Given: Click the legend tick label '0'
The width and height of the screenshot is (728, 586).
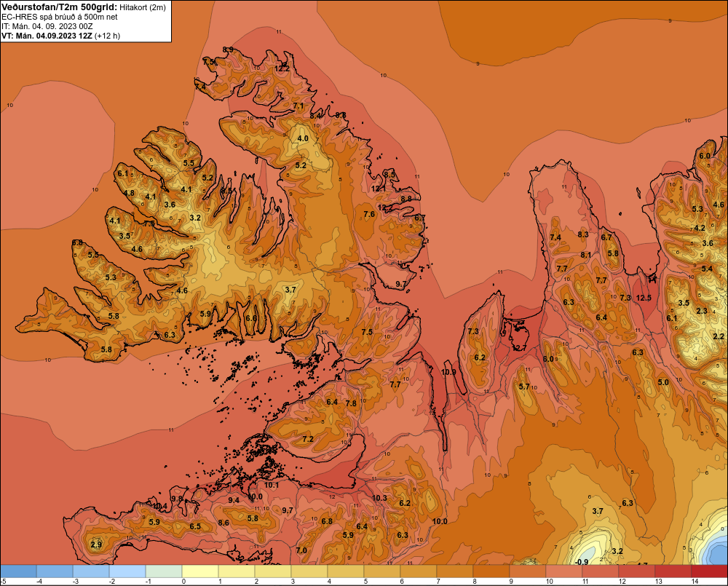Looking at the screenshot, I should pyautogui.click(x=184, y=582).
